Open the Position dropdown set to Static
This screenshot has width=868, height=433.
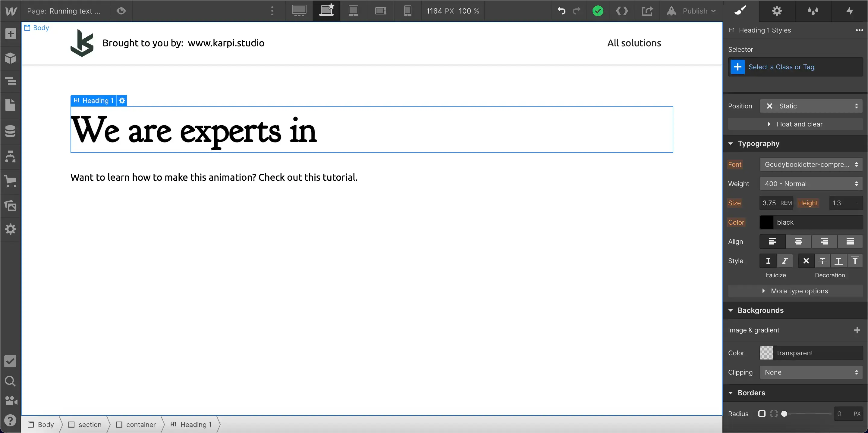811,106
